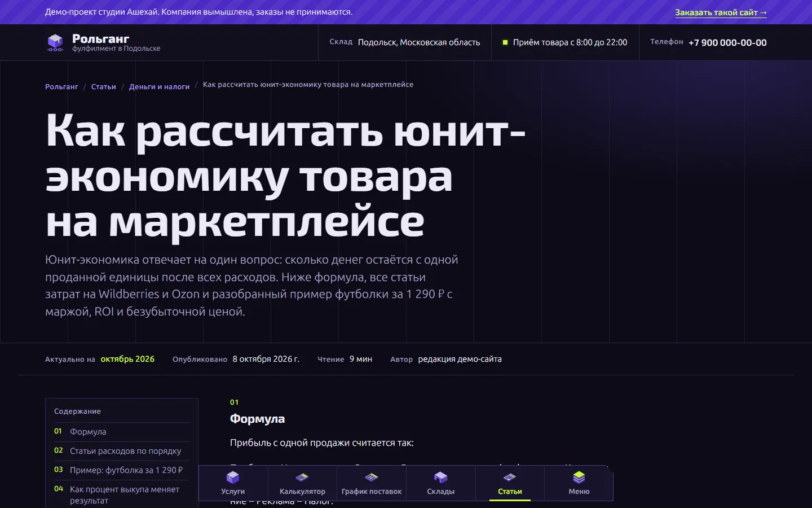
Task: Go to the Рольганг breadcrumb
Action: pos(61,86)
